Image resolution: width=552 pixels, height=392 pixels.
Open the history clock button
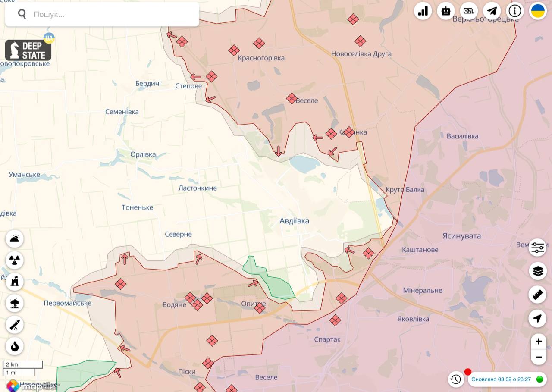click(456, 379)
